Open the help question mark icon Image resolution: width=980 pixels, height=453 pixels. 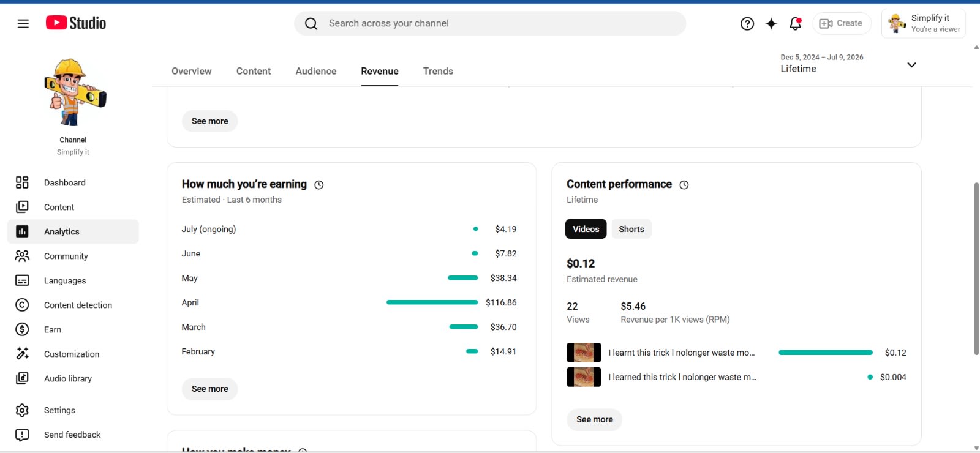click(x=747, y=24)
